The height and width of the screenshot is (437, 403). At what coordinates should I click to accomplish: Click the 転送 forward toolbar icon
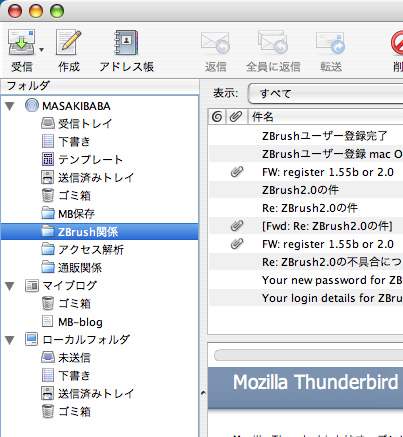[x=331, y=43]
